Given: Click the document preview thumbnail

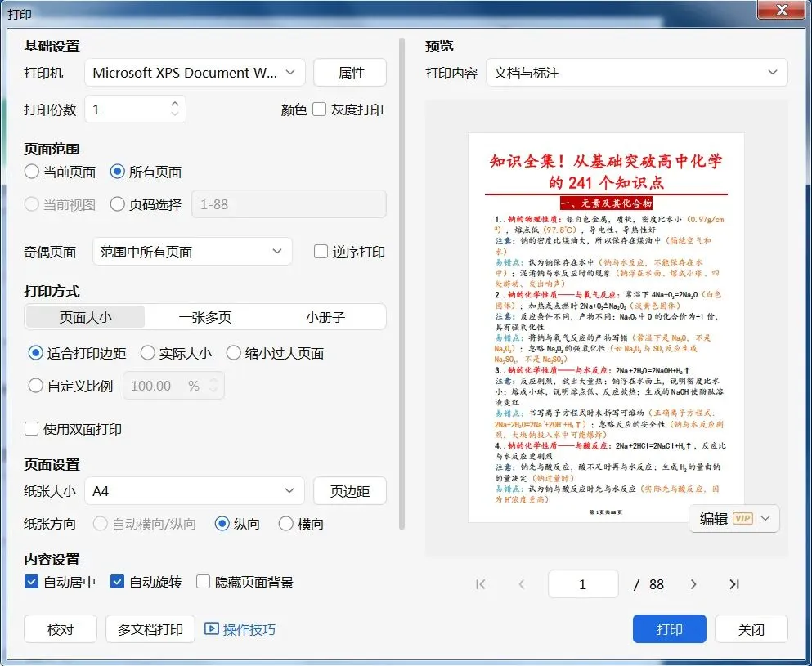Looking at the screenshot, I should 606,327.
